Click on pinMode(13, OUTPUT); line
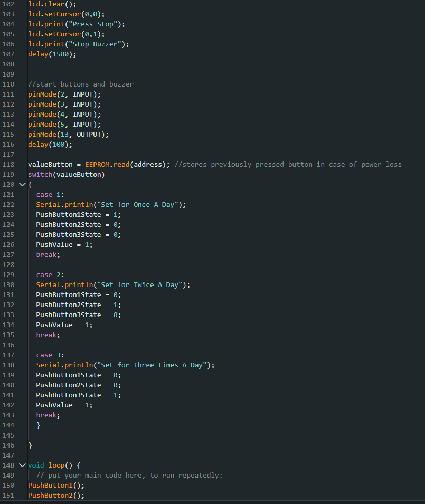The height and width of the screenshot is (504, 425). point(69,135)
